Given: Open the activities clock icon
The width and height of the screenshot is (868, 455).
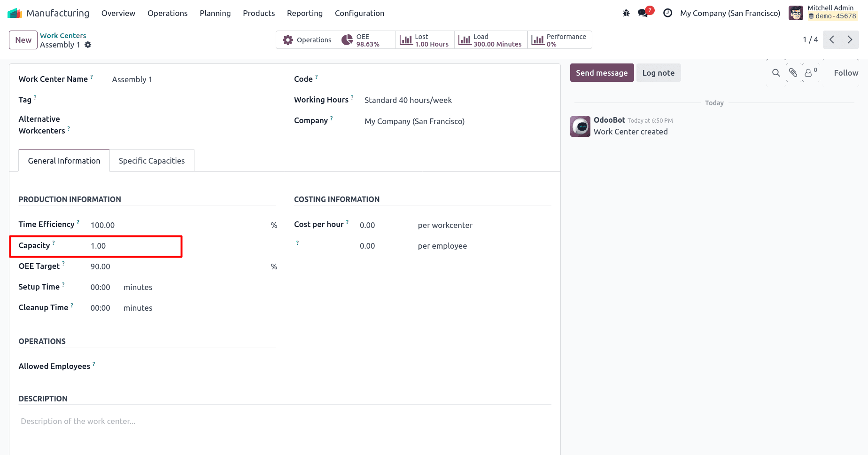Looking at the screenshot, I should [667, 13].
